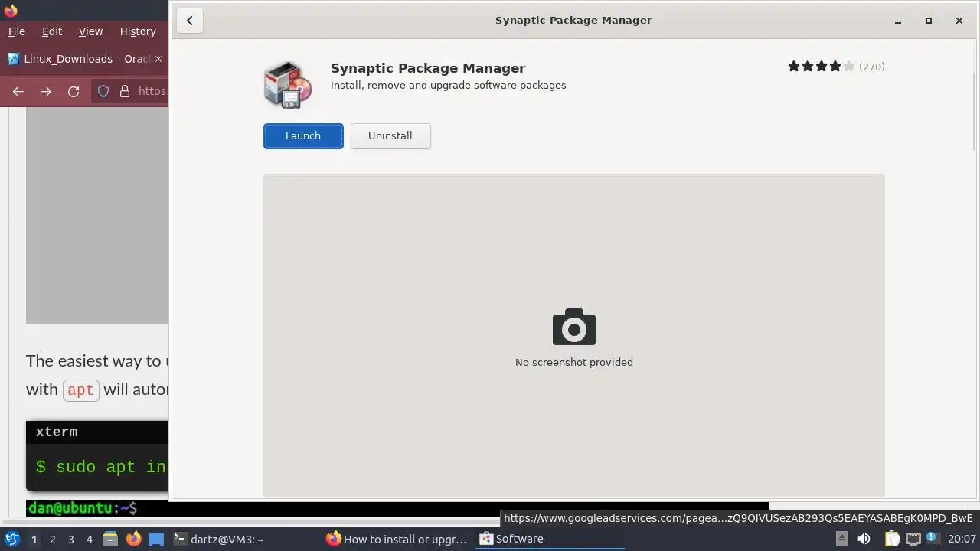Viewport: 980px width, 551px height.
Task: Click the 20:07 clock in the taskbar
Action: click(x=962, y=539)
